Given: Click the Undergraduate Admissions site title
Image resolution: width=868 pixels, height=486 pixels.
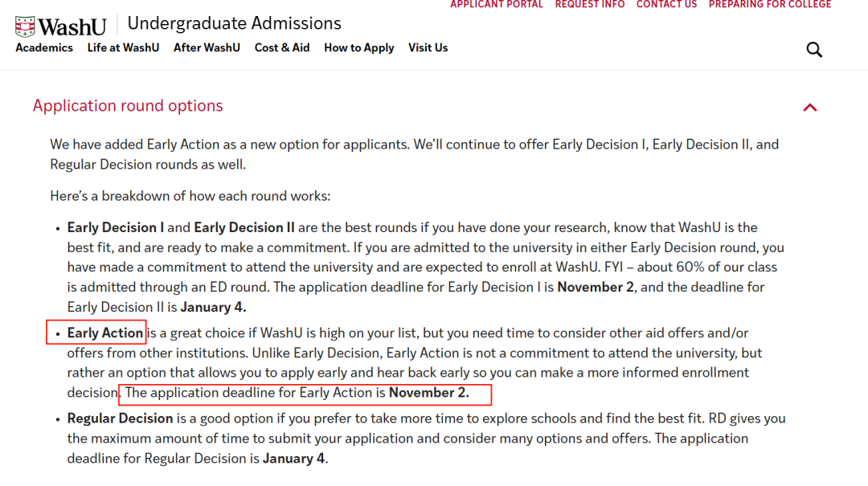Looking at the screenshot, I should pyautogui.click(x=234, y=23).
